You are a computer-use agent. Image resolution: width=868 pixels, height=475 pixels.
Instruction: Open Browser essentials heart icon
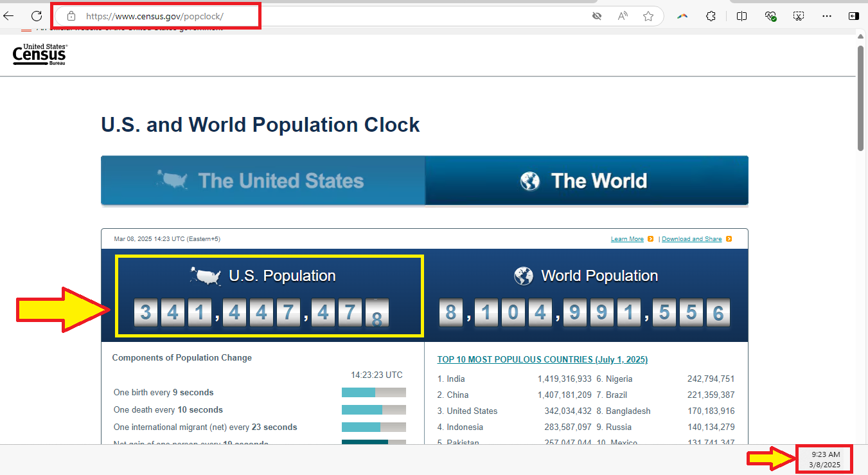[770, 16]
